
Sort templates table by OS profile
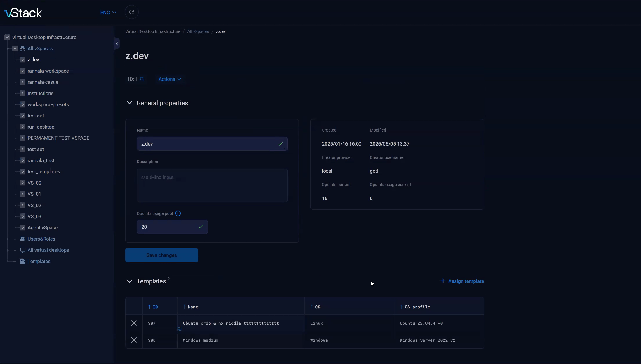[x=417, y=307]
